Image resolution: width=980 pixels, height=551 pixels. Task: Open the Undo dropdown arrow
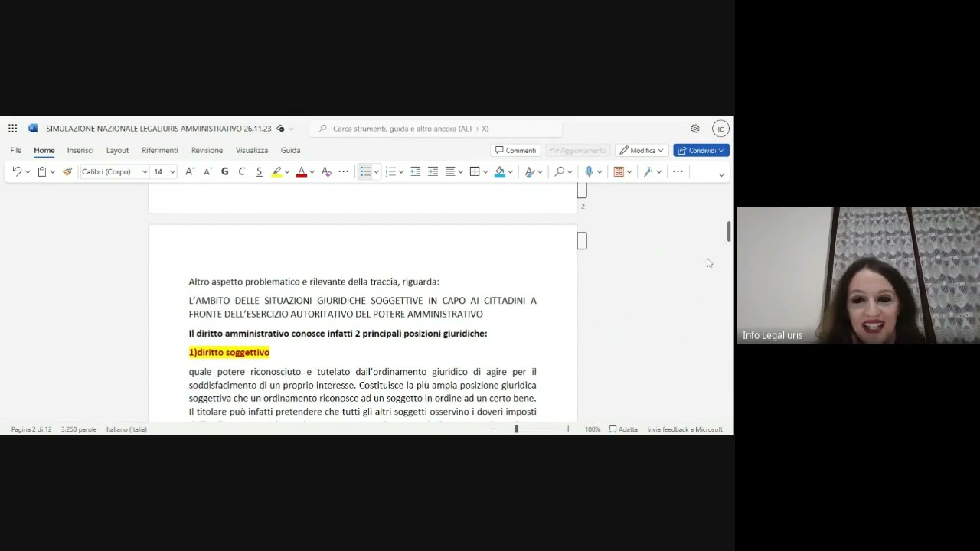pyautogui.click(x=28, y=171)
